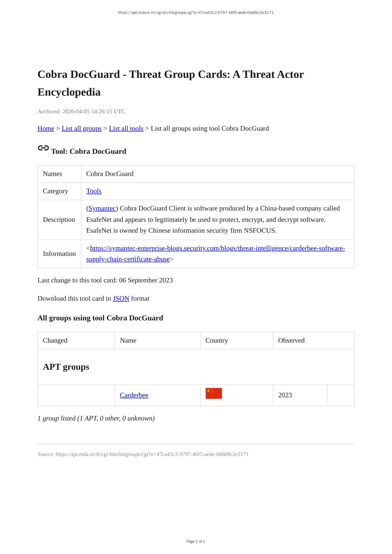Click the URL in the page header
Image resolution: width=392 pixels, height=554 pixels.
coord(196,13)
